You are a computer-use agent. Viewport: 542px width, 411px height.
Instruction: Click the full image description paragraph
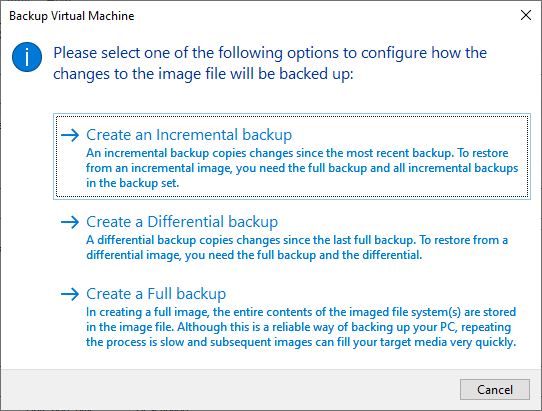pos(301,327)
